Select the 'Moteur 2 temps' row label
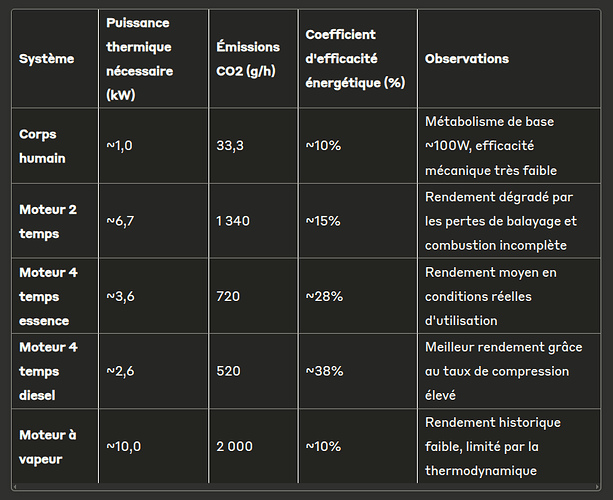Viewport: 613px width, 500px height. [x=48, y=221]
